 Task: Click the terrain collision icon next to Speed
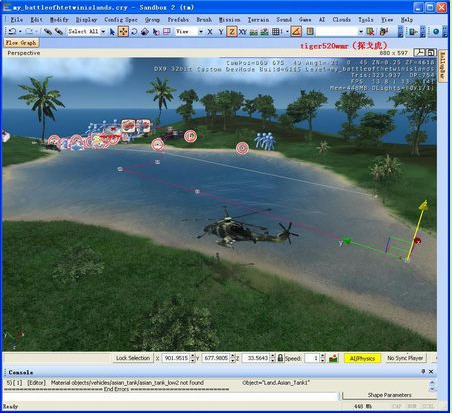click(x=333, y=358)
